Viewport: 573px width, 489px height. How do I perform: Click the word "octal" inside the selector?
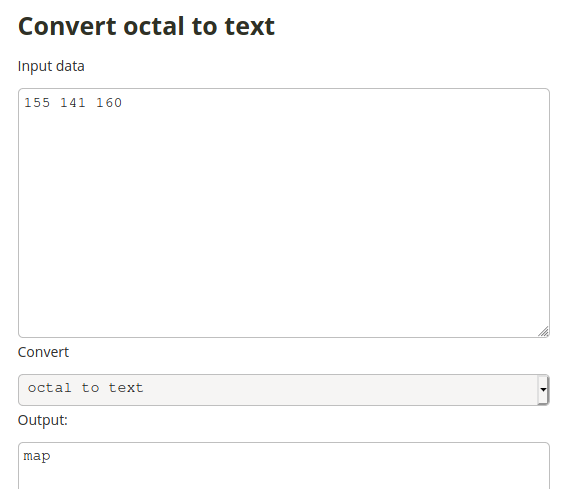tap(50, 388)
